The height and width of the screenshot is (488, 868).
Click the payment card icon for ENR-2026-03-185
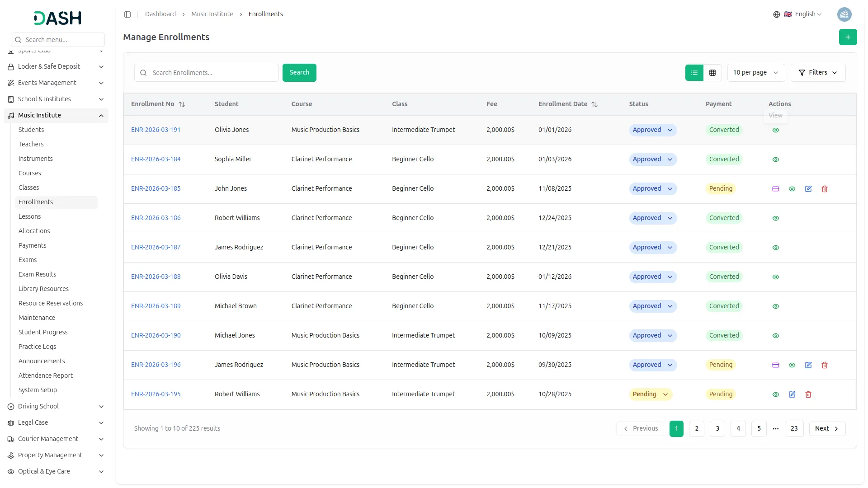click(x=775, y=189)
